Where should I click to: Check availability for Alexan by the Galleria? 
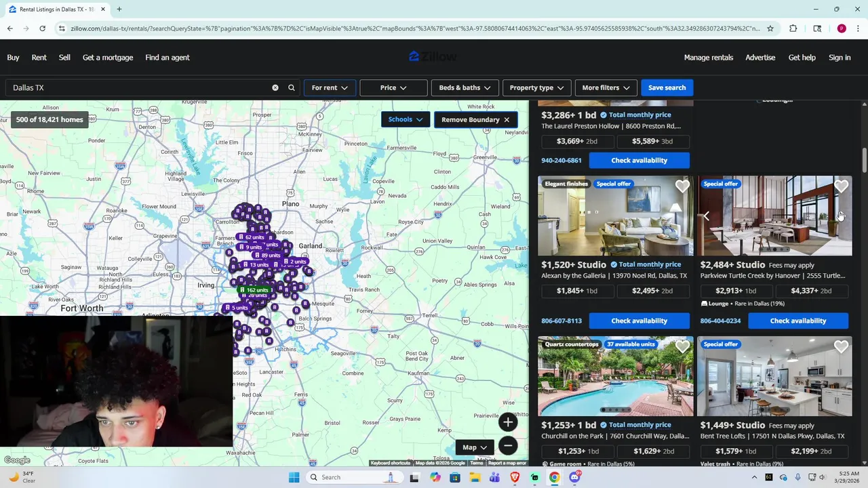point(639,321)
